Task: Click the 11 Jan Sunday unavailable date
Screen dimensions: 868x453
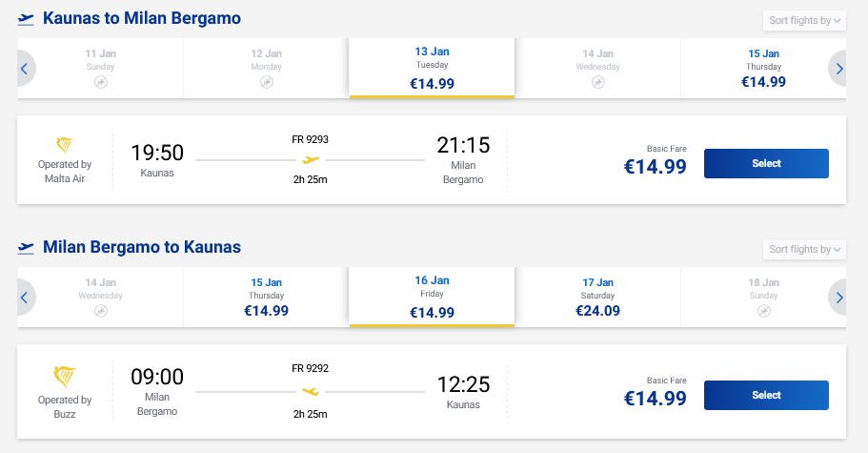Action: coord(101,69)
